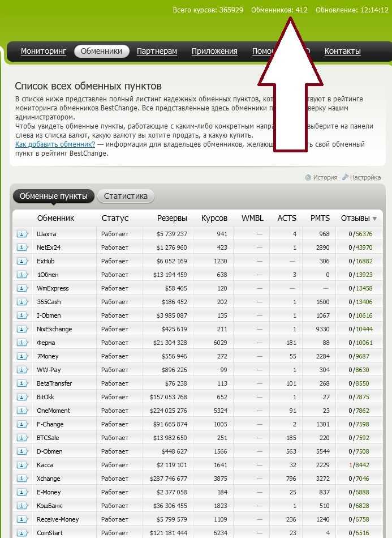Image resolution: width=392 pixels, height=538 pixels.
Task: Click WmExpress reserve $58 465
Action: [176, 288]
